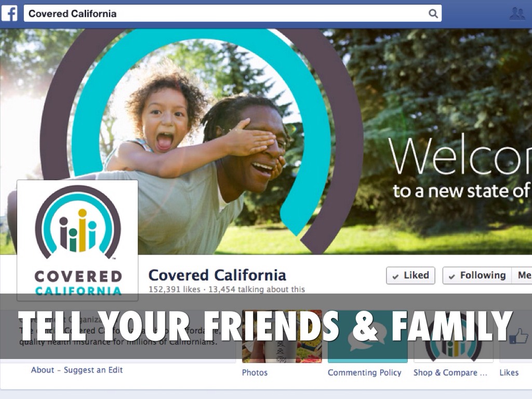Click the Facebook logo icon

click(9, 14)
